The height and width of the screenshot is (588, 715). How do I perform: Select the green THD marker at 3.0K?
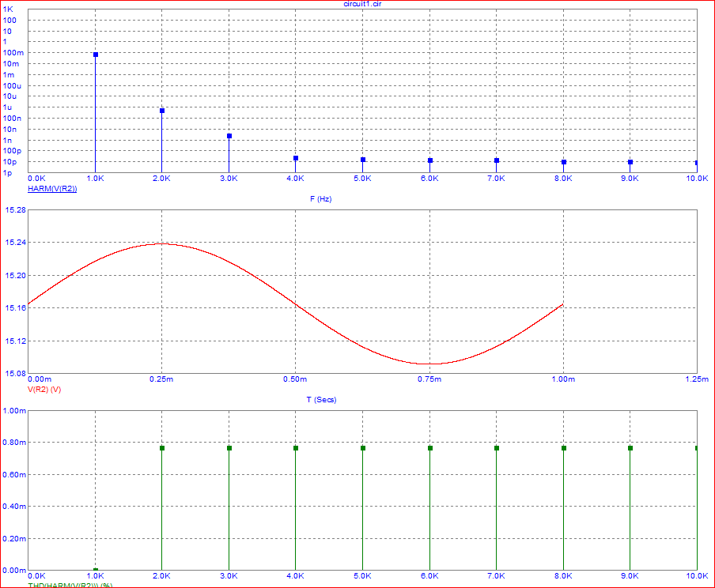pyautogui.click(x=229, y=449)
